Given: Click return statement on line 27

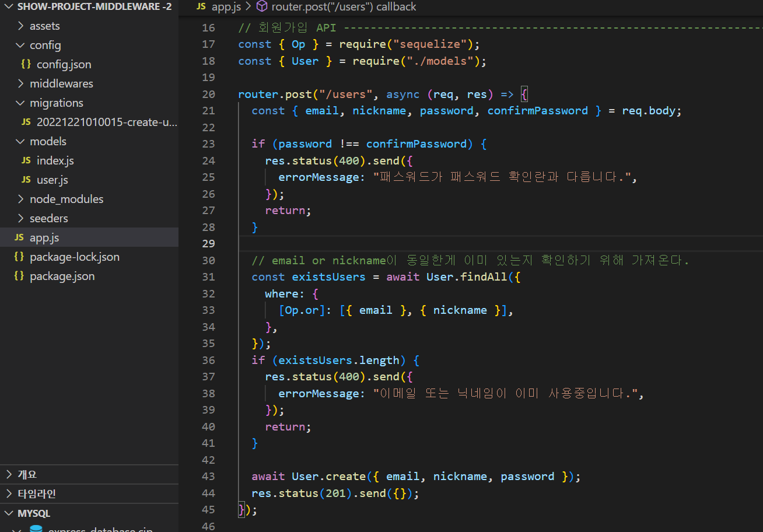Looking at the screenshot, I should coord(288,211).
